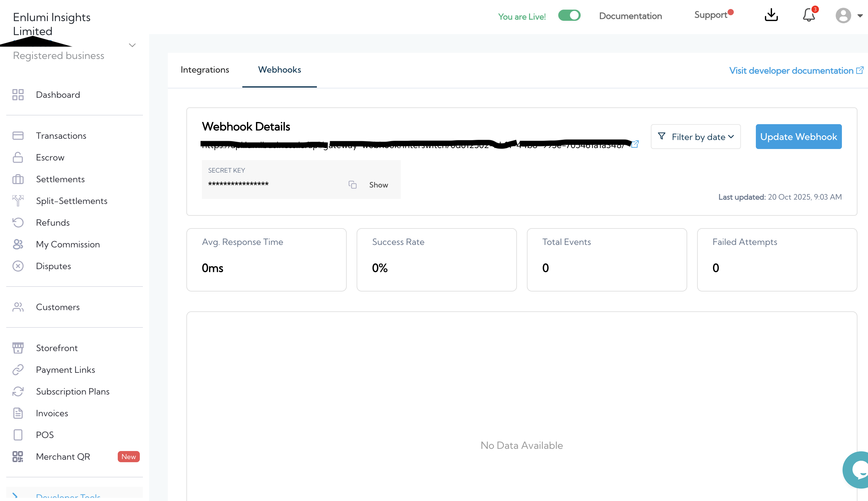Click the Merchant QR icon
Image resolution: width=868 pixels, height=501 pixels.
[x=18, y=457]
